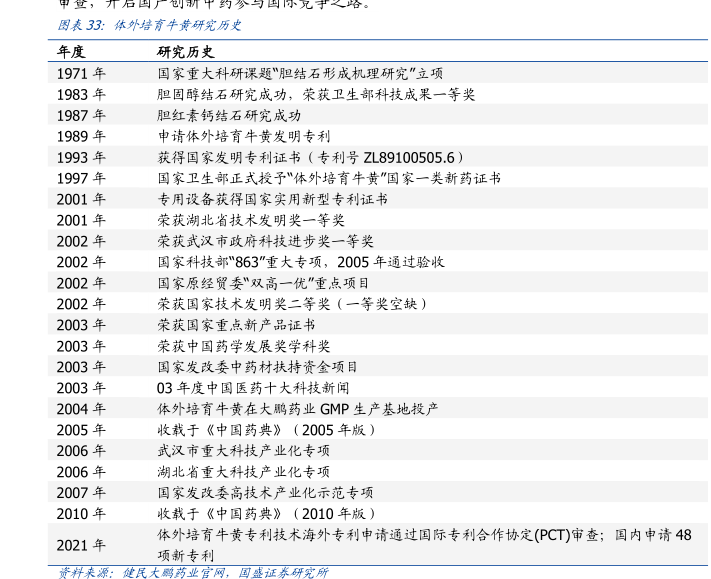This screenshot has height=579, width=711.
Task: Click the GMP 生产基地投产 row text
Action: point(298,409)
